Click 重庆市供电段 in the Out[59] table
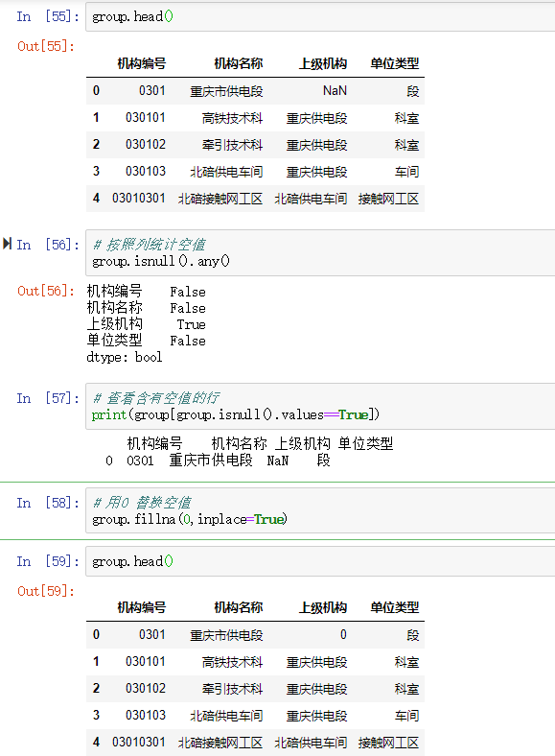555x756 pixels. coord(226,635)
